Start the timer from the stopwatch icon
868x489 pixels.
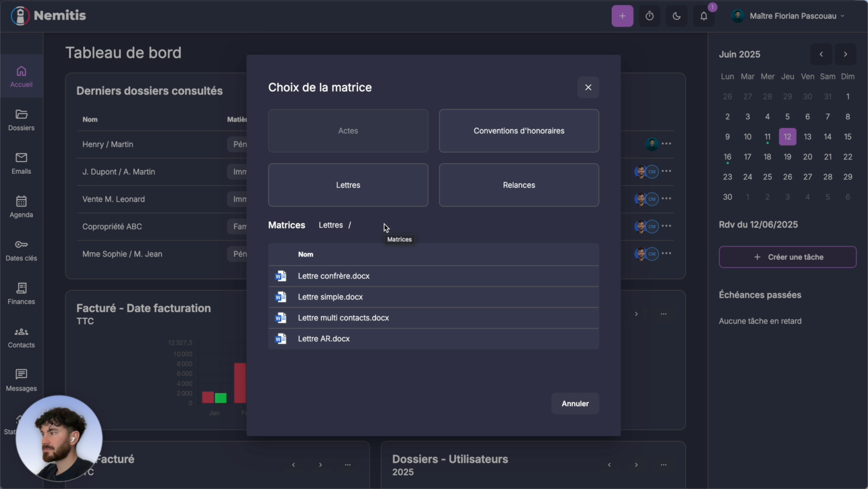[649, 16]
